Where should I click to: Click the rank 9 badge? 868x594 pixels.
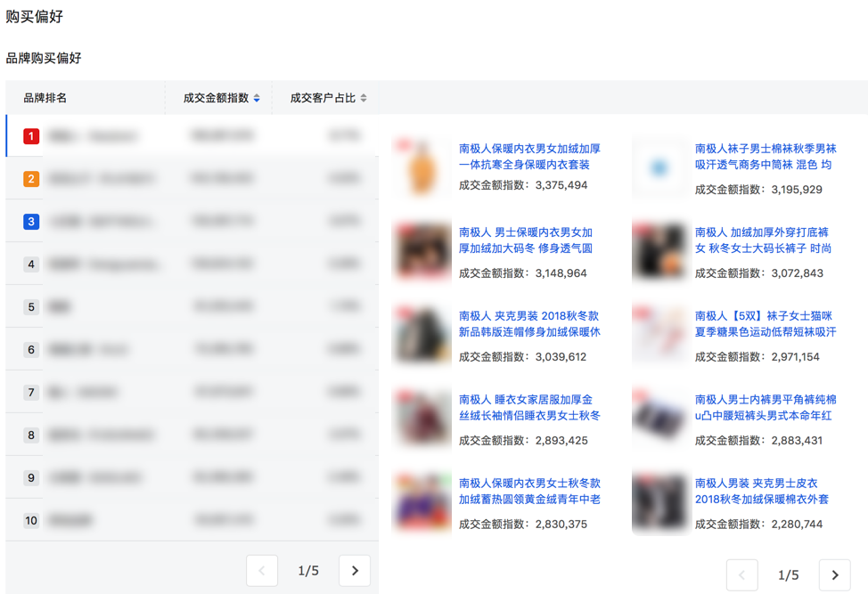point(31,478)
